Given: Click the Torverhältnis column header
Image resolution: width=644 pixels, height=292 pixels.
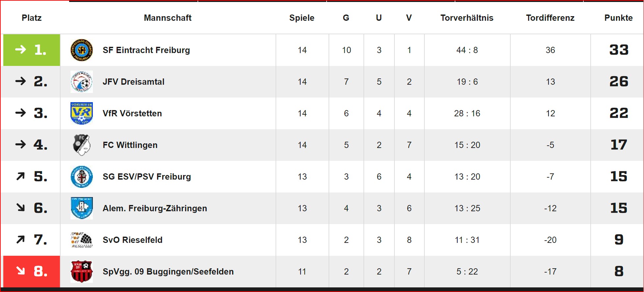Looking at the screenshot, I should 467,18.
